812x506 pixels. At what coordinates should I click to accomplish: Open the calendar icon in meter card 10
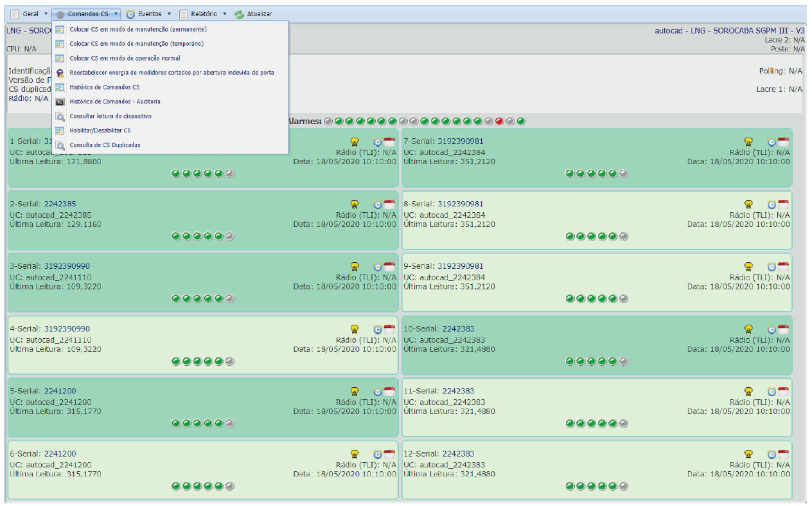point(783,329)
